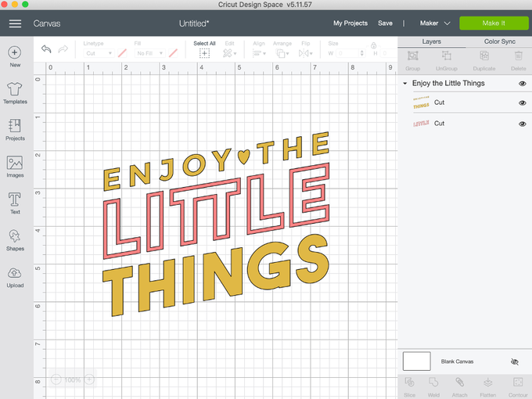Viewport: 532px width, 399px height.
Task: Open the Projects sidebar panel
Action: click(x=15, y=129)
